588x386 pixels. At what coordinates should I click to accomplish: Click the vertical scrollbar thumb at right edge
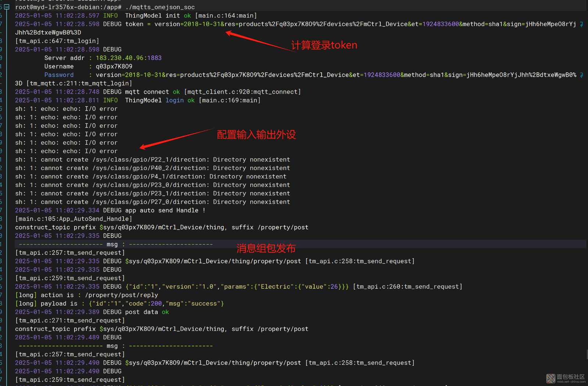(x=587, y=354)
